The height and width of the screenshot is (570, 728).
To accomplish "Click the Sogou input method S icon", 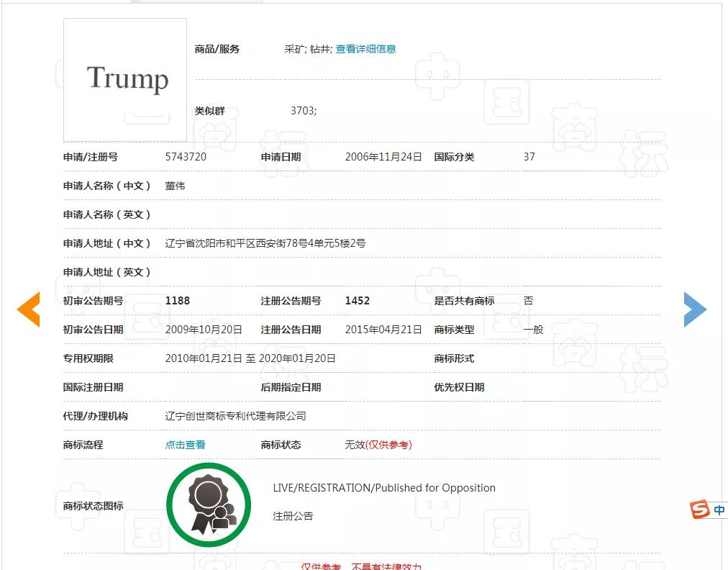I will [700, 510].
